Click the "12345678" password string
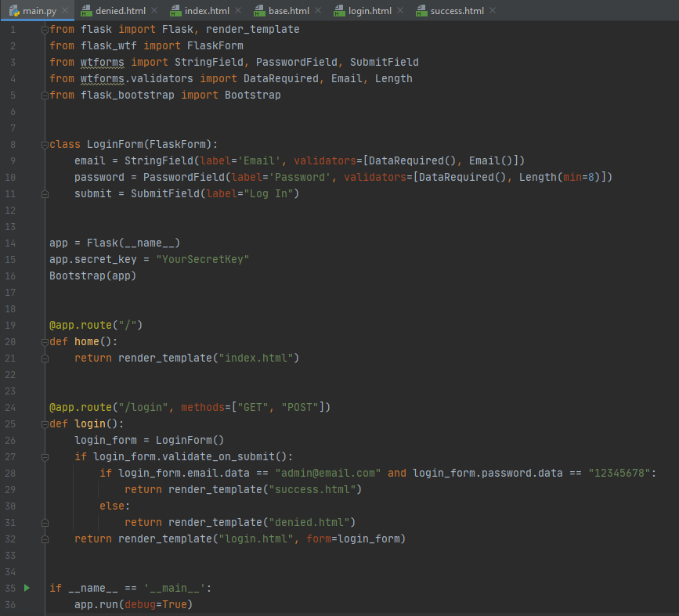Image resolution: width=679 pixels, height=616 pixels. pos(619,473)
